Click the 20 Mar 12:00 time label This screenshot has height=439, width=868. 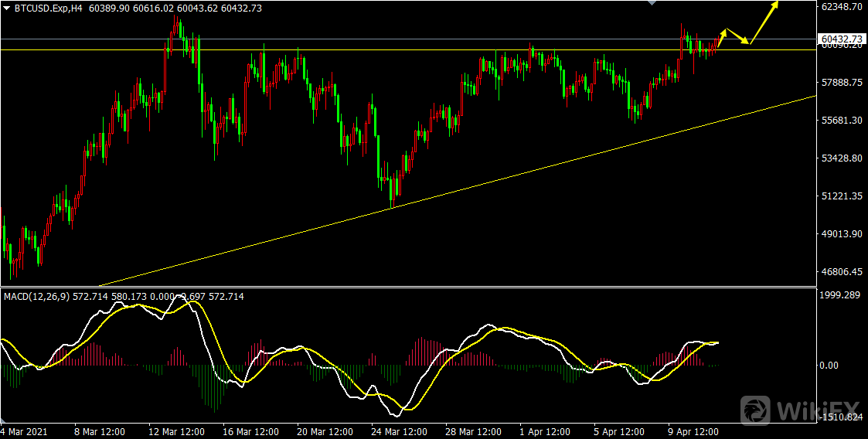325,431
